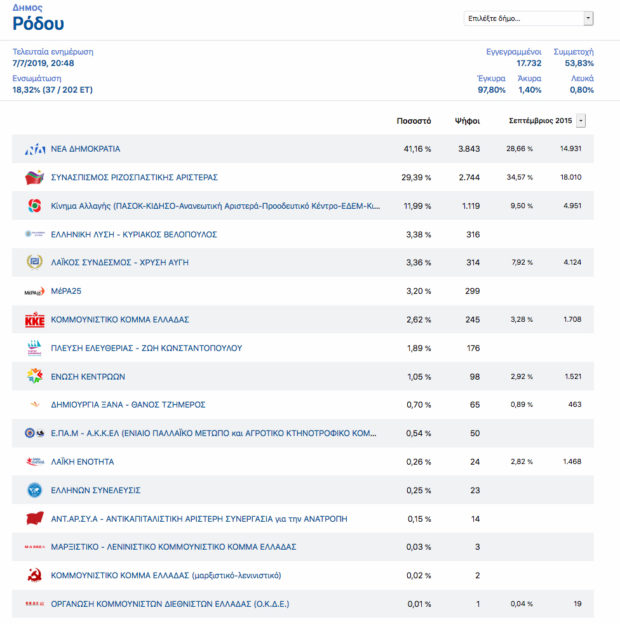Click the Έγκυρα 97,80% value
The height and width of the screenshot is (624, 620).
(x=491, y=90)
